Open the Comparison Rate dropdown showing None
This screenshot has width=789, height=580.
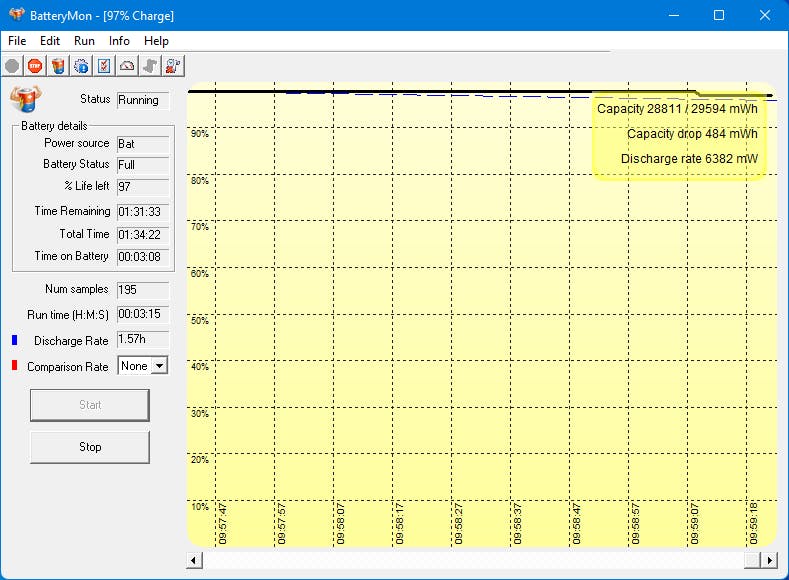[142, 366]
